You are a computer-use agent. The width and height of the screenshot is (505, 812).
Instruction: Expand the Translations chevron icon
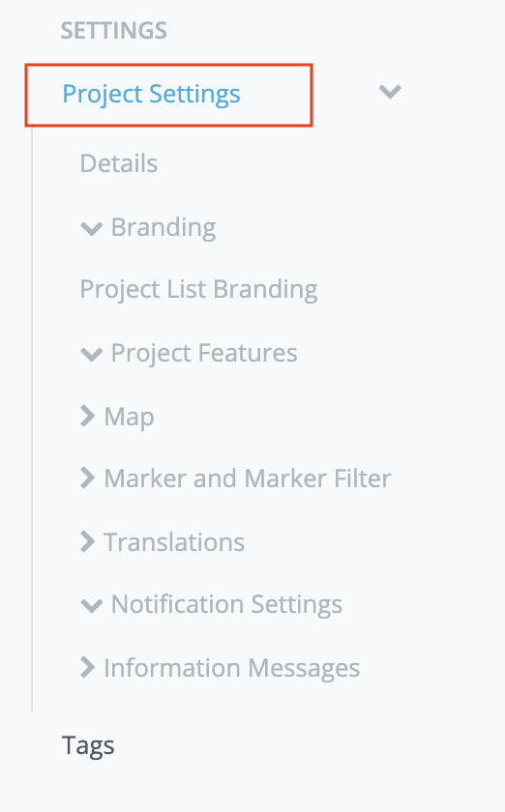click(88, 541)
